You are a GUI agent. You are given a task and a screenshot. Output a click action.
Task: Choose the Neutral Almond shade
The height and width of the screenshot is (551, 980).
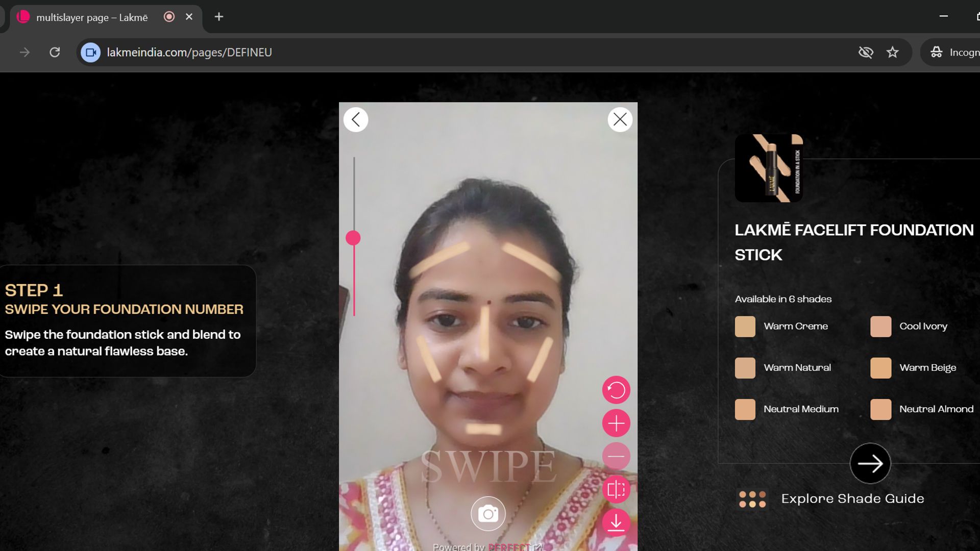(x=881, y=409)
